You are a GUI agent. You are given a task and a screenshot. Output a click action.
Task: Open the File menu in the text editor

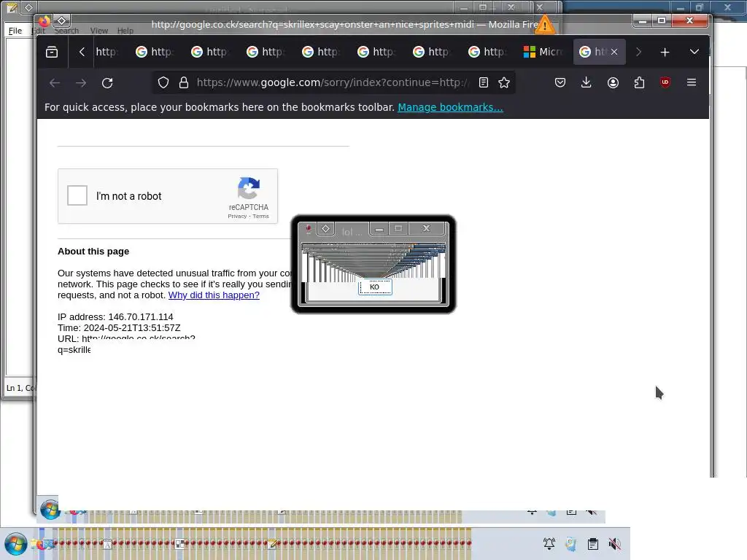[x=15, y=31]
